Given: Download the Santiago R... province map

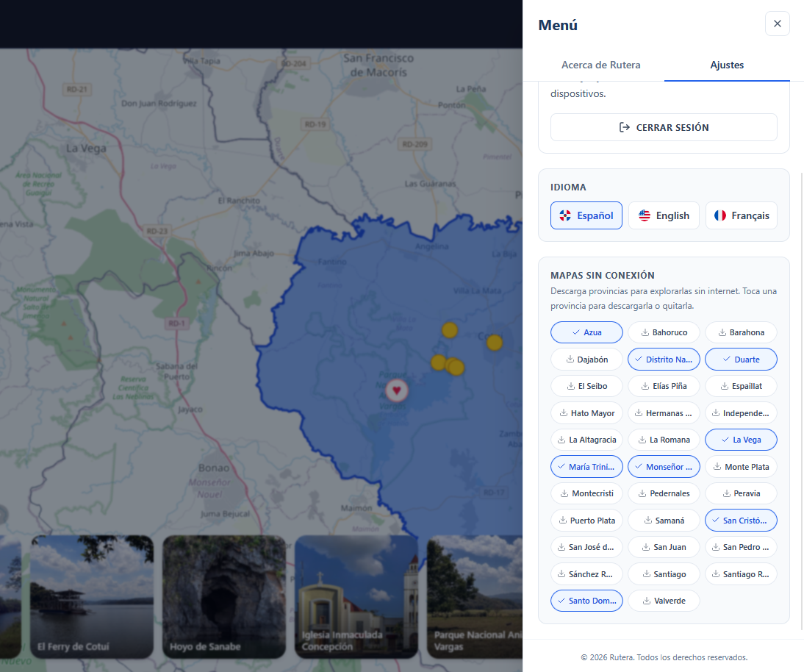Looking at the screenshot, I should 741,574.
